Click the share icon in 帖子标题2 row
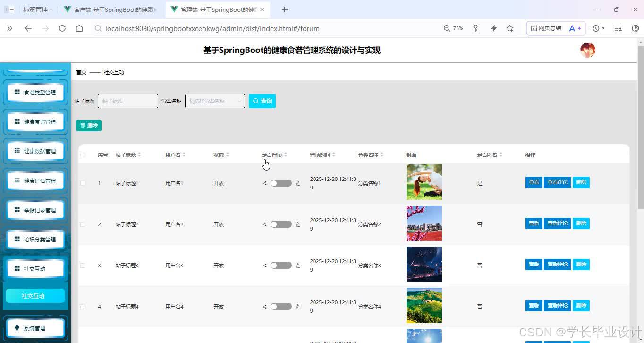644x343 pixels. [x=264, y=224]
